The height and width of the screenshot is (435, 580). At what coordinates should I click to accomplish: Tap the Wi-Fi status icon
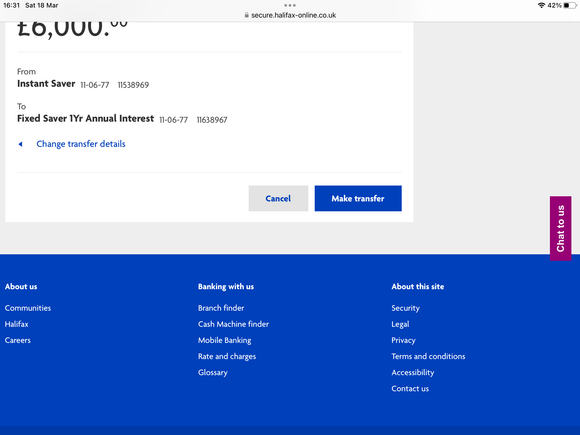click(x=542, y=5)
